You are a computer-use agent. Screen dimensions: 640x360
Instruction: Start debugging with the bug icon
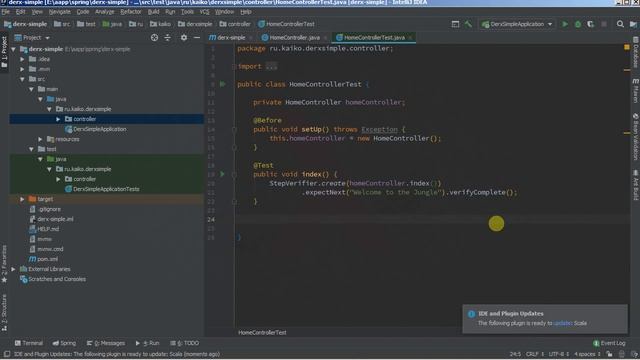[578, 24]
